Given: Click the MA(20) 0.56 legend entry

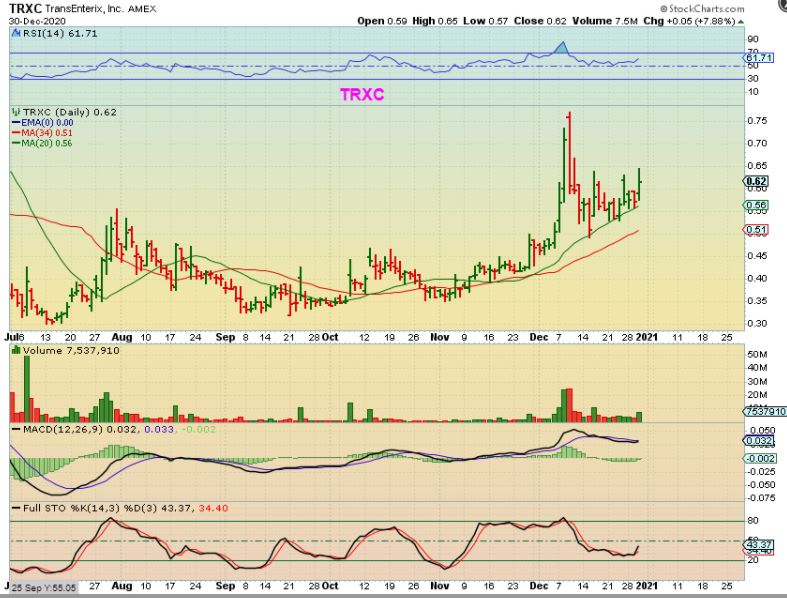Looking at the screenshot, I should 47,143.
